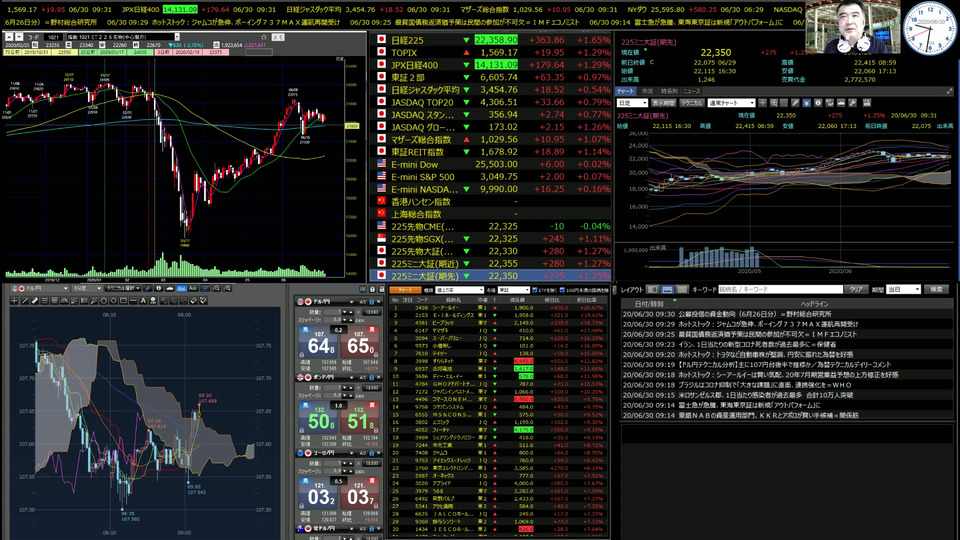
Task: Click the pencil edit icon in FX chart header
Action: coord(148,288)
